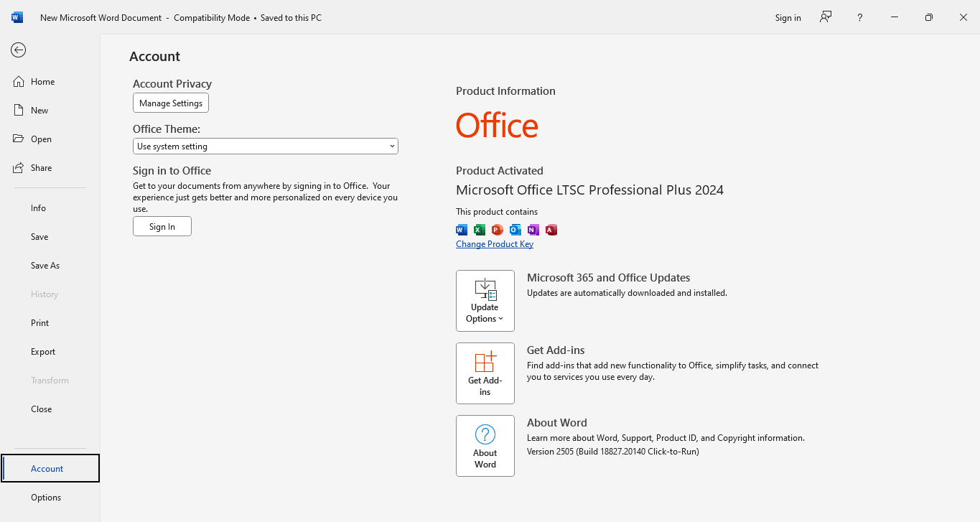Expand the Office Theme combo box
This screenshot has width=980, height=522.
[266, 146]
